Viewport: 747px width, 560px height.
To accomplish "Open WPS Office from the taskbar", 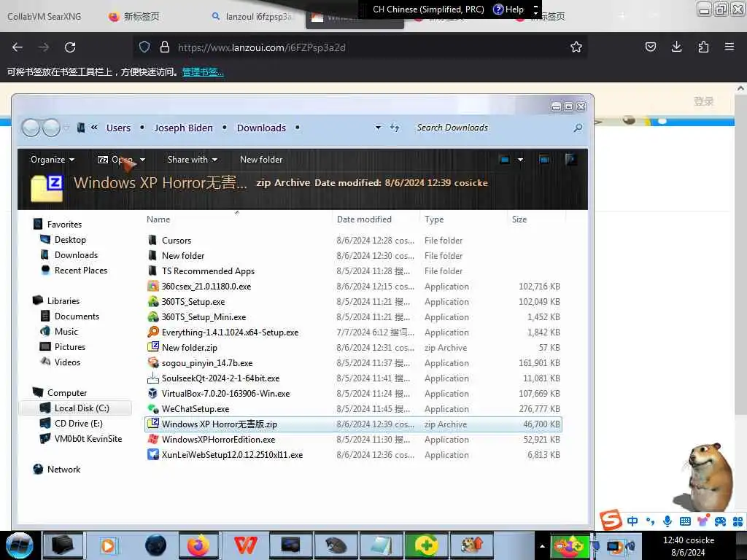I will click(245, 545).
